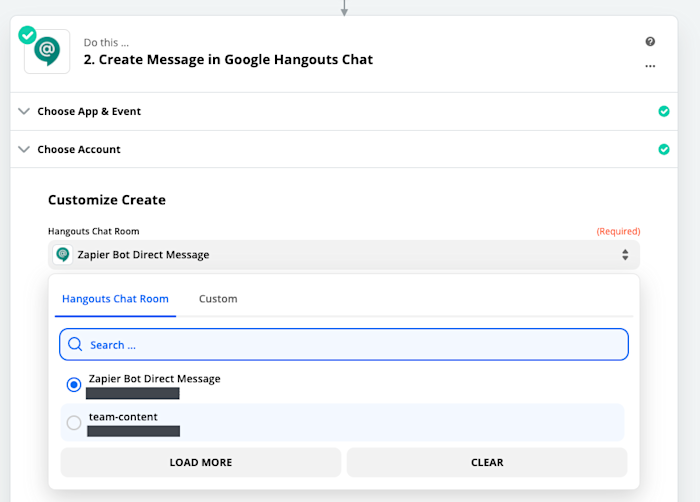The image size is (700, 502).
Task: Click the green step-complete badge on app icon
Action: coord(27,35)
